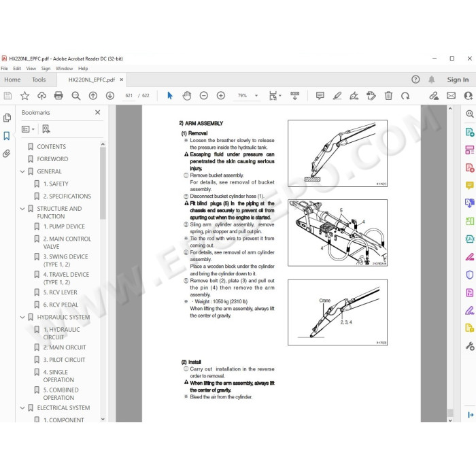Open notifications bell
476x476 pixels.
click(x=431, y=80)
